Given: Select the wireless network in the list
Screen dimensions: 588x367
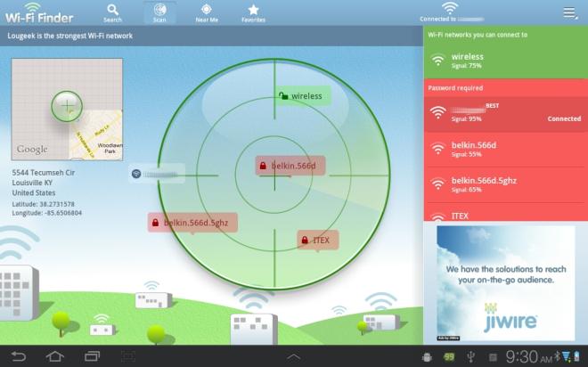Looking at the screenshot, I should point(505,61).
